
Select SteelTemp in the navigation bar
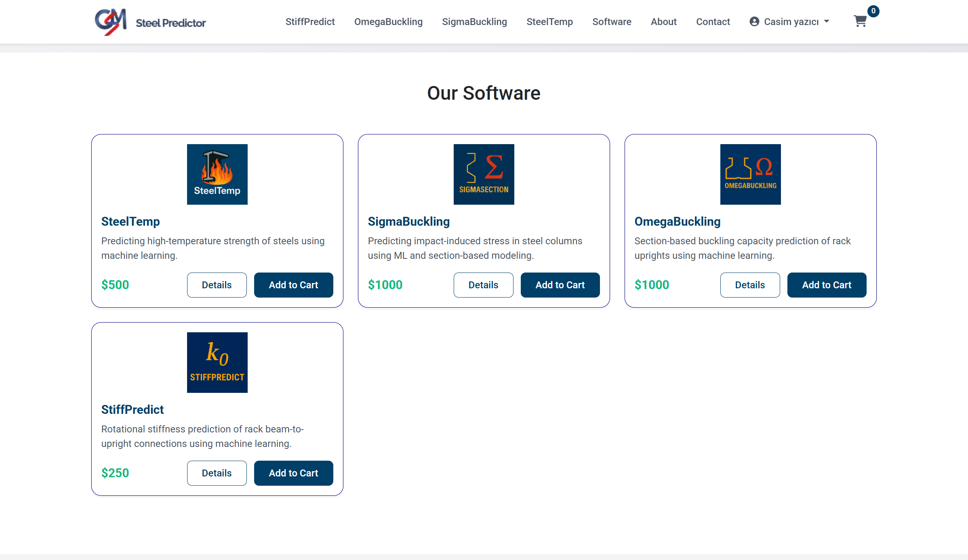(x=549, y=21)
